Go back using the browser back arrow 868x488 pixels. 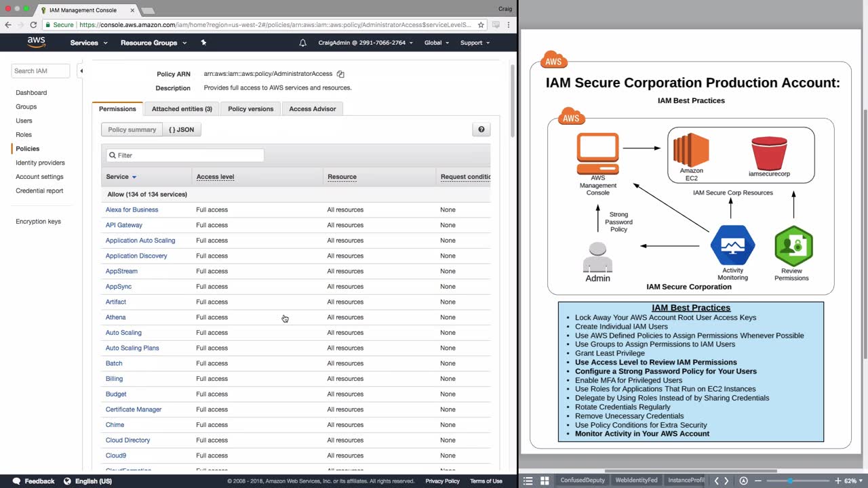[x=7, y=24]
